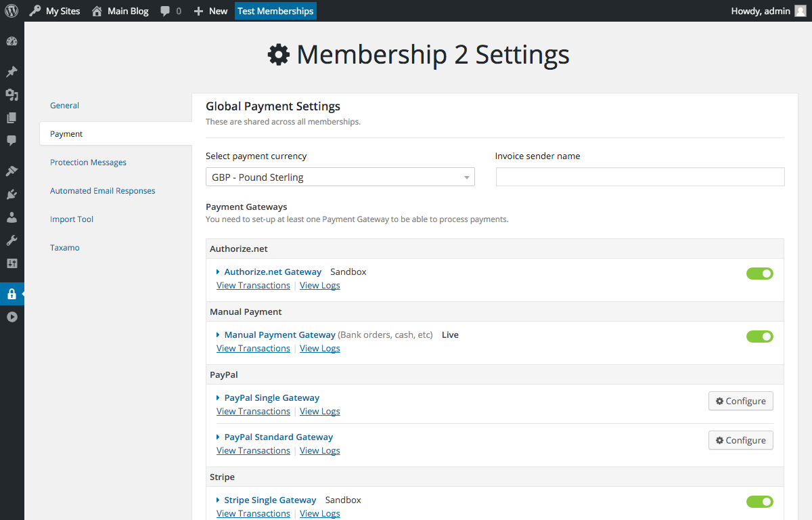Image resolution: width=812 pixels, height=520 pixels.
Task: Open the Settings sliders icon in sidebar
Action: (12, 263)
